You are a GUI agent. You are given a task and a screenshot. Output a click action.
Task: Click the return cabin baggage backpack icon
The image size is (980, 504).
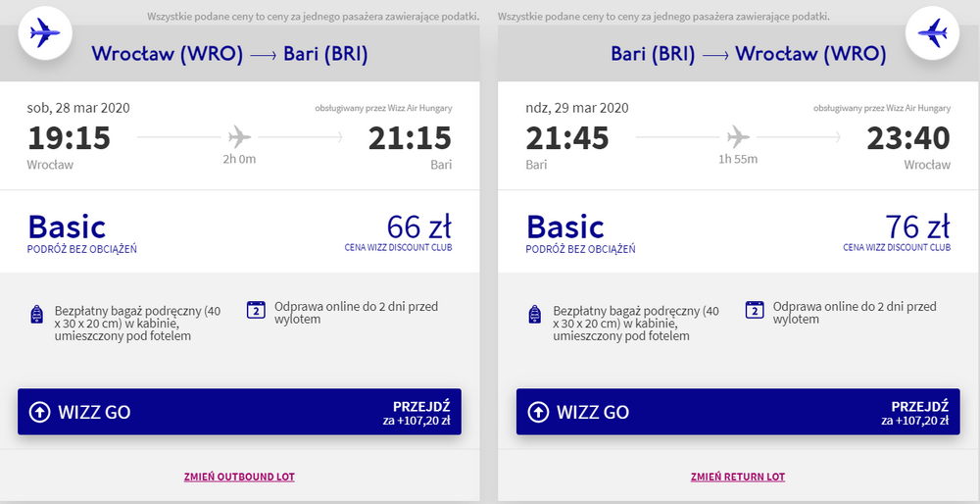coord(535,315)
